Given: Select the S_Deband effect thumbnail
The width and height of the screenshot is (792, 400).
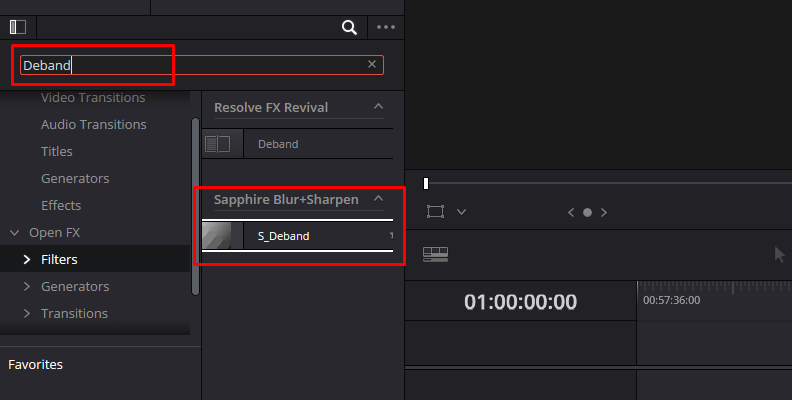Looking at the screenshot, I should (x=217, y=236).
